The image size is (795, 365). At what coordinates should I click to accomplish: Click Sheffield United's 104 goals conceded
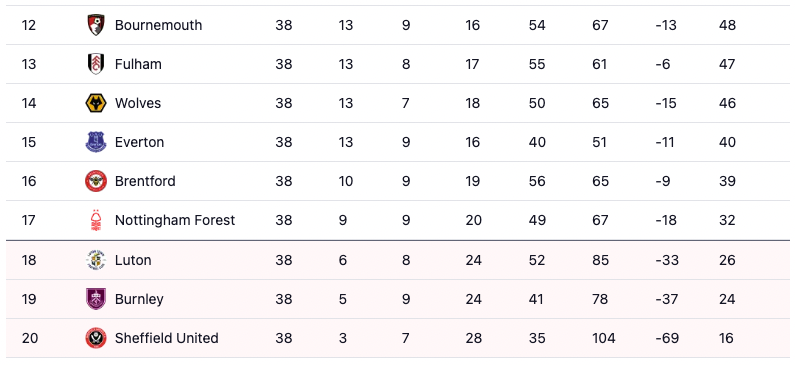coord(603,338)
